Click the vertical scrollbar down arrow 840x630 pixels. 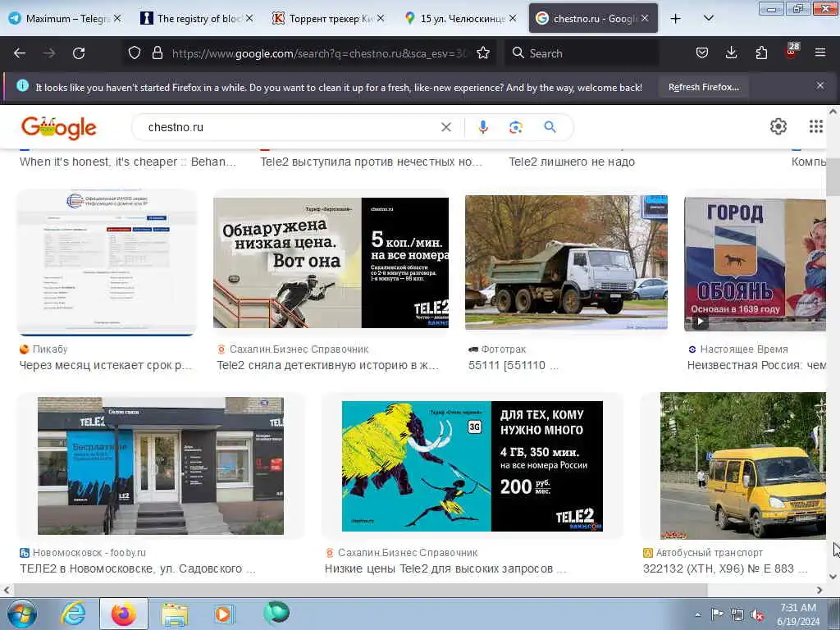[x=833, y=577]
